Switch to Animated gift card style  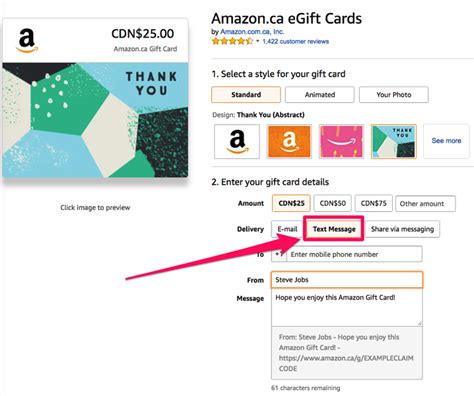pyautogui.click(x=320, y=95)
